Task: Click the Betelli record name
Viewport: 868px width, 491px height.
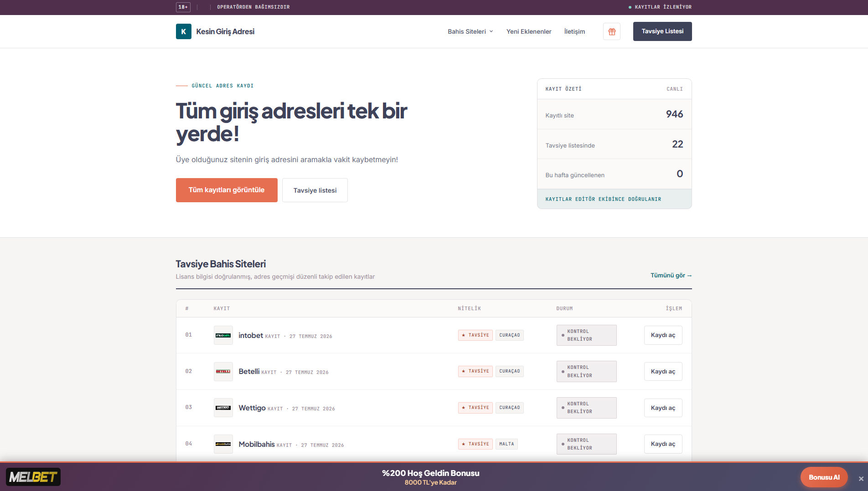Action: point(249,371)
